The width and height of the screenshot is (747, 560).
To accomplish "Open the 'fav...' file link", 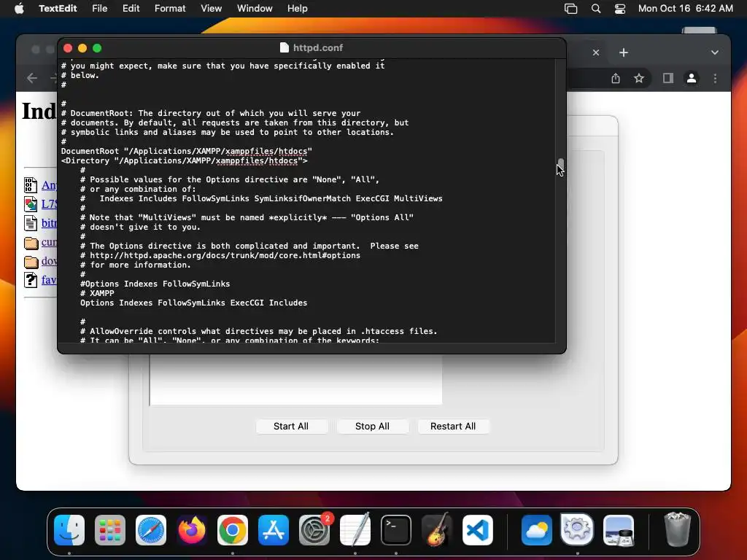I will (x=49, y=280).
